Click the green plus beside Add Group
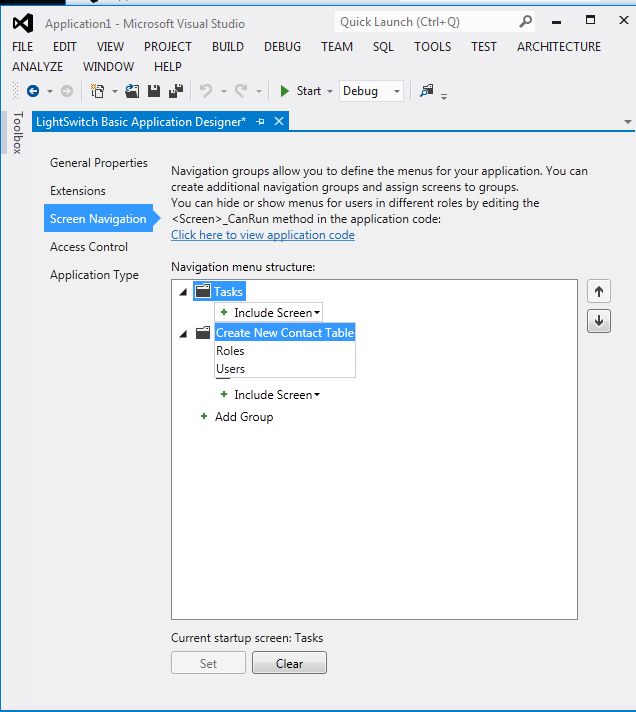This screenshot has height=712, width=636. tap(204, 416)
